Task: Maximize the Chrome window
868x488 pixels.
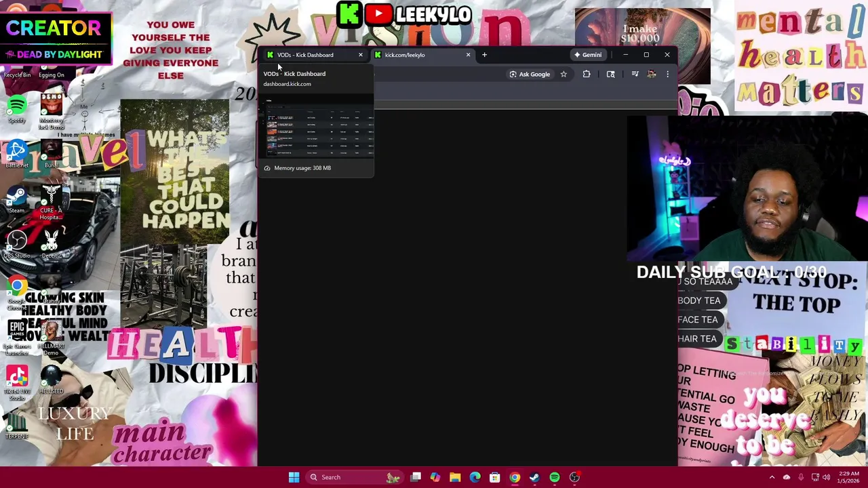Action: click(646, 55)
